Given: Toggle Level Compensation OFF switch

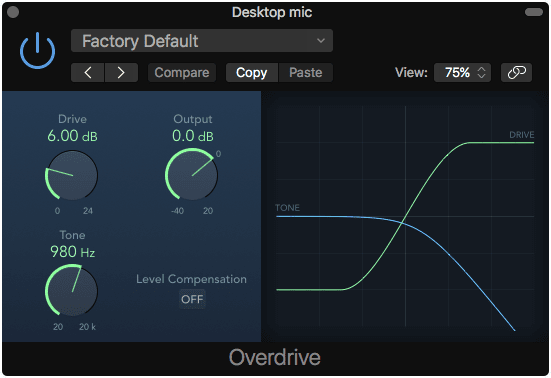Looking at the screenshot, I should click(192, 299).
